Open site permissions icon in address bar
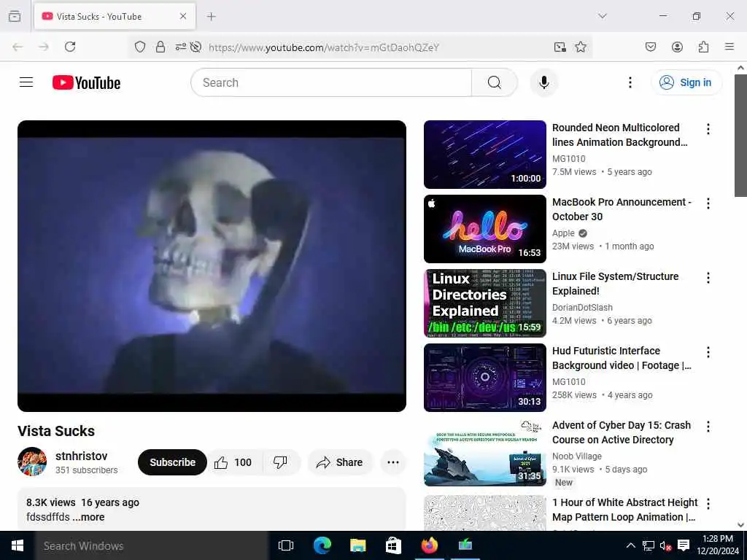This screenshot has width=747, height=560. coord(181,47)
